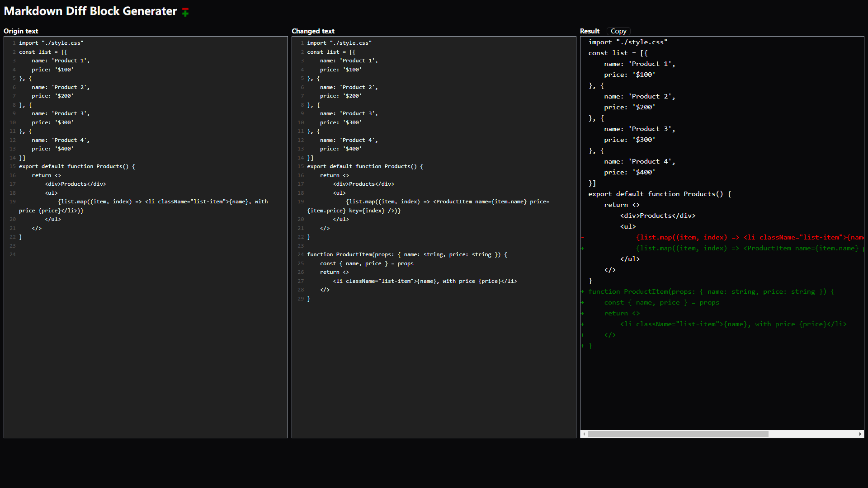Click the horizontal scrollbar thumb in Result panel
868x488 pixels.
pyautogui.click(x=678, y=434)
